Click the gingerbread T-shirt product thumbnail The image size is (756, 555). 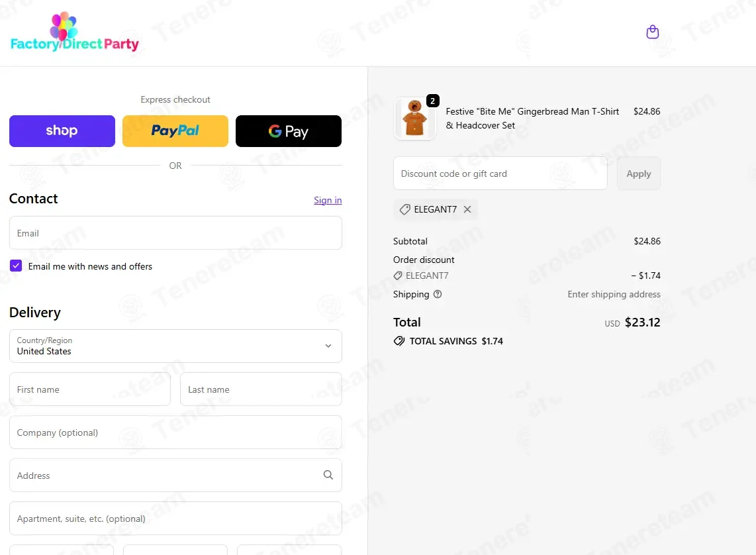[414, 119]
